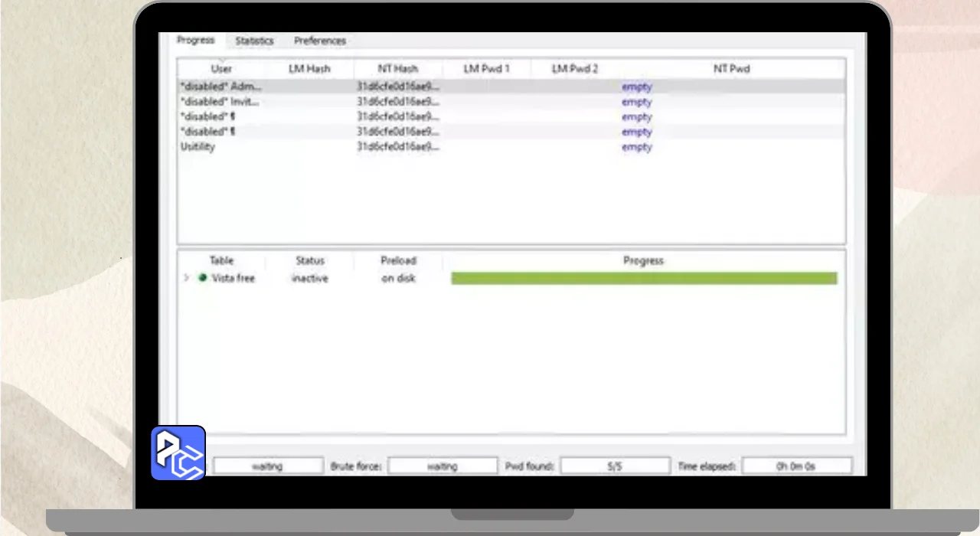
Task: Click the "inactive" status value
Action: (x=310, y=278)
